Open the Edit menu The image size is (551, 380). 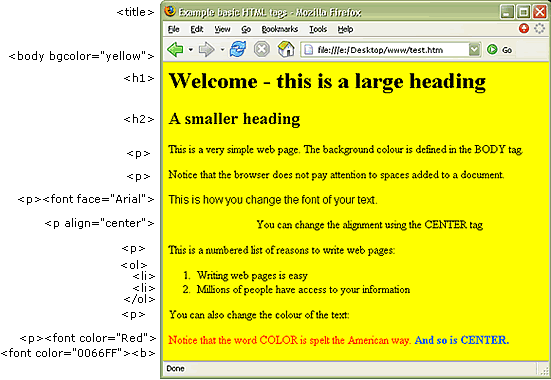click(197, 29)
